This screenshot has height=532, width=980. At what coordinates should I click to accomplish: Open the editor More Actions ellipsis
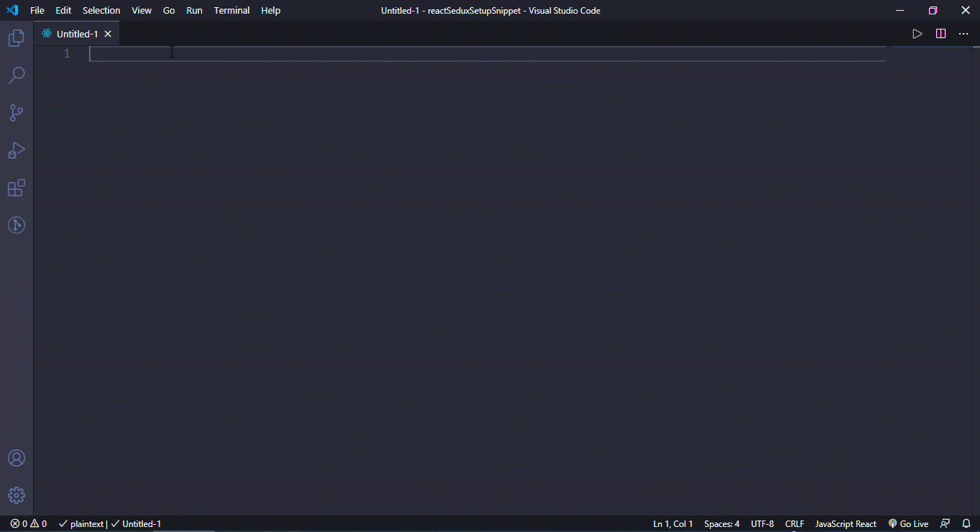click(x=963, y=34)
